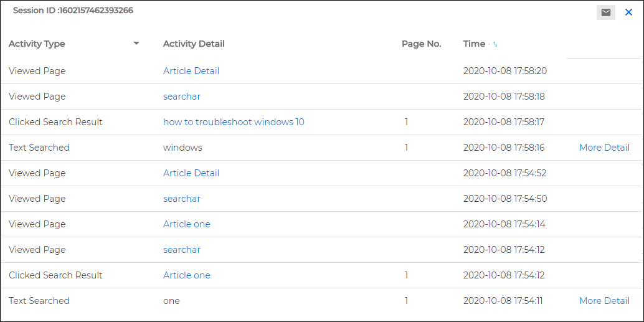Open Article Detail link viewed at 17:54:52
This screenshot has height=322, width=644.
pos(191,173)
